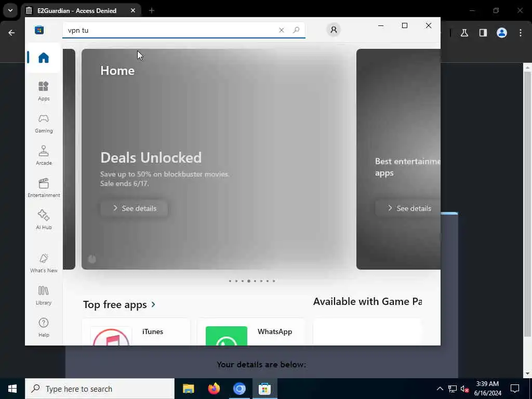Open the notification action center
This screenshot has width=532, height=399.
click(515, 389)
